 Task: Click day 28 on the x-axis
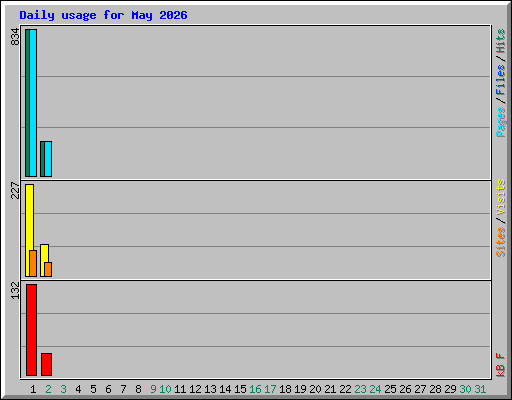435,389
